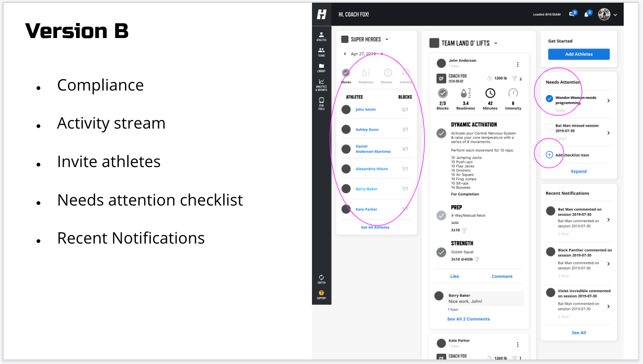Open athlete Kate Parker in list
The image size is (643, 364).
click(366, 209)
